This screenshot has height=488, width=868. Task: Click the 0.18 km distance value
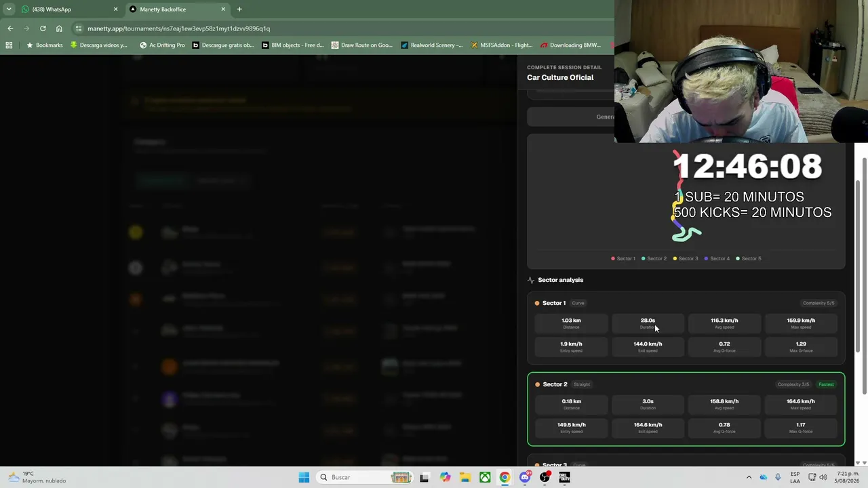pyautogui.click(x=571, y=401)
